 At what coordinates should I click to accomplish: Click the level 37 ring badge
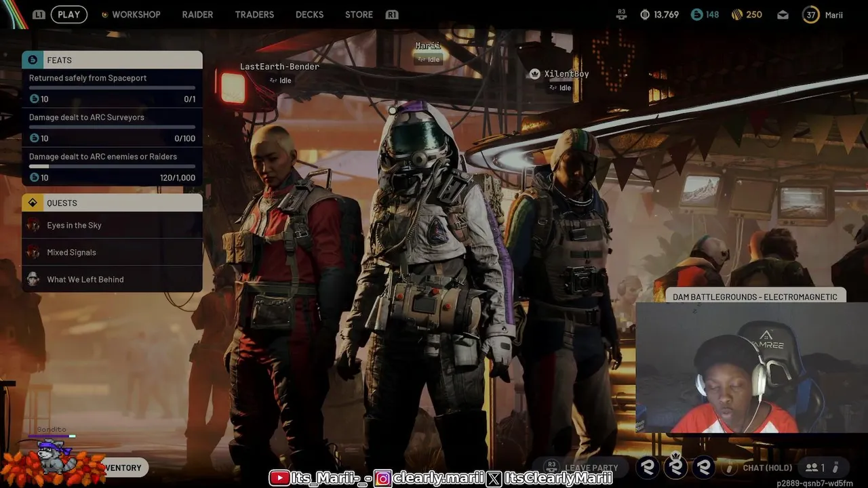[811, 14]
